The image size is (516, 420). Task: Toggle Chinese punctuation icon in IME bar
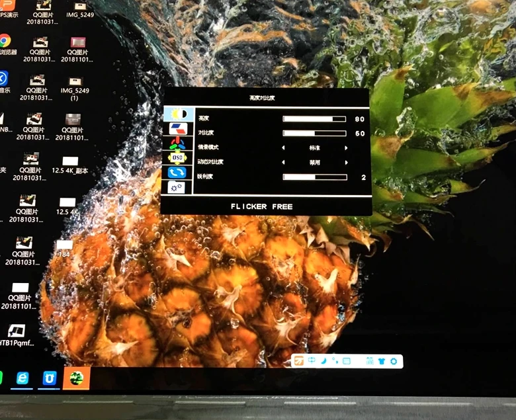[335, 360]
